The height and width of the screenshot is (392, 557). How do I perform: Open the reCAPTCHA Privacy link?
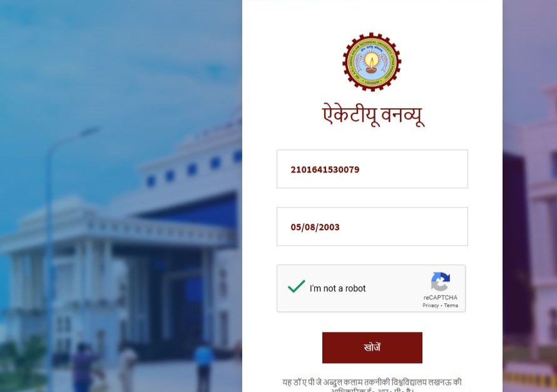[431, 306]
